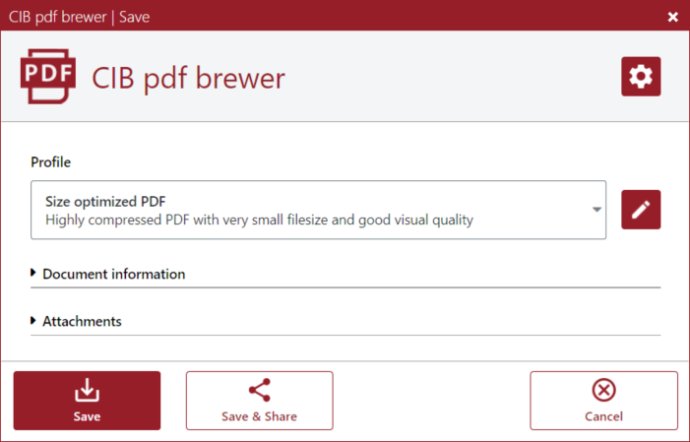Select the Size optimized PDF profile box
Screen dimensions: 690x442
(x=318, y=210)
